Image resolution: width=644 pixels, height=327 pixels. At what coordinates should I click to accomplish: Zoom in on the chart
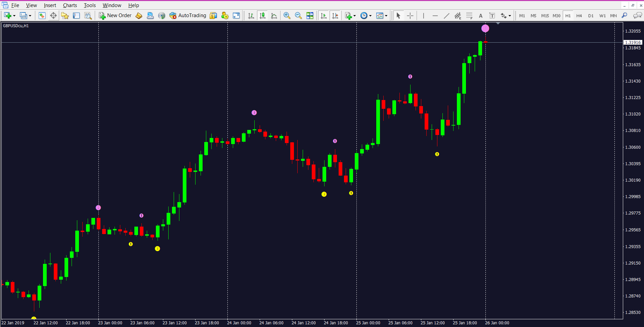[x=287, y=15]
